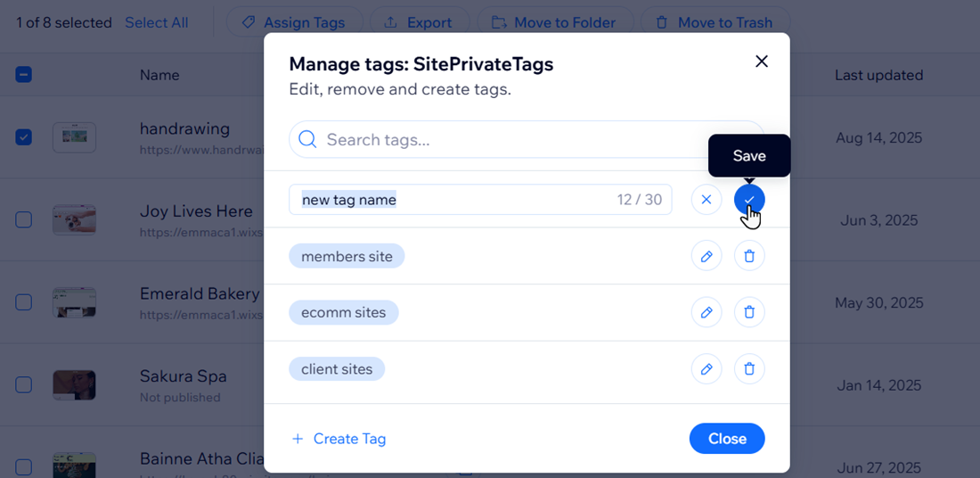
Task: Click Move to Folder button
Action: 555,23
